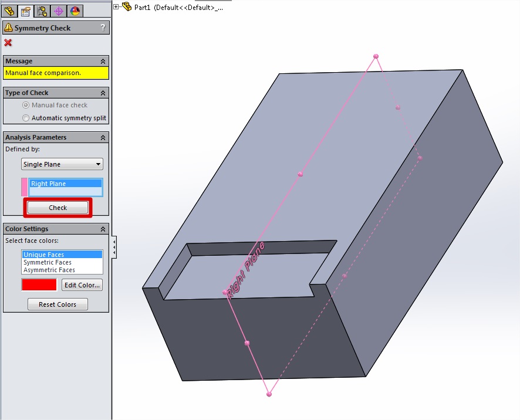
Task: Click the Reset Colors button
Action: (x=58, y=304)
